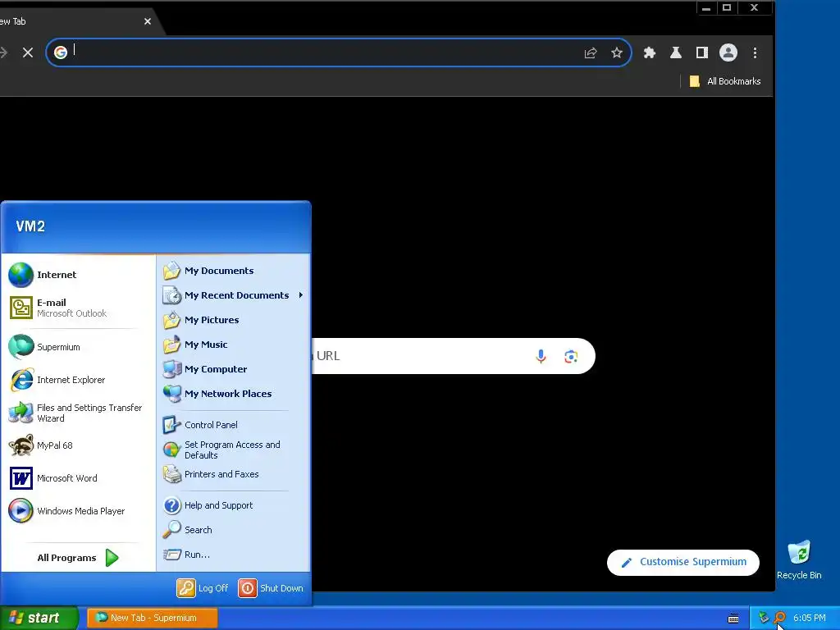Toggle the side panel
The image size is (840, 630).
[x=702, y=52]
